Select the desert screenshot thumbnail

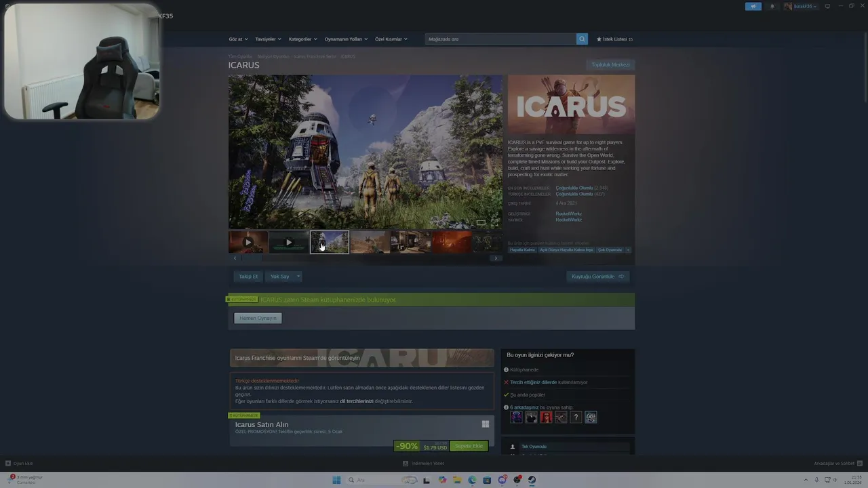(370, 242)
